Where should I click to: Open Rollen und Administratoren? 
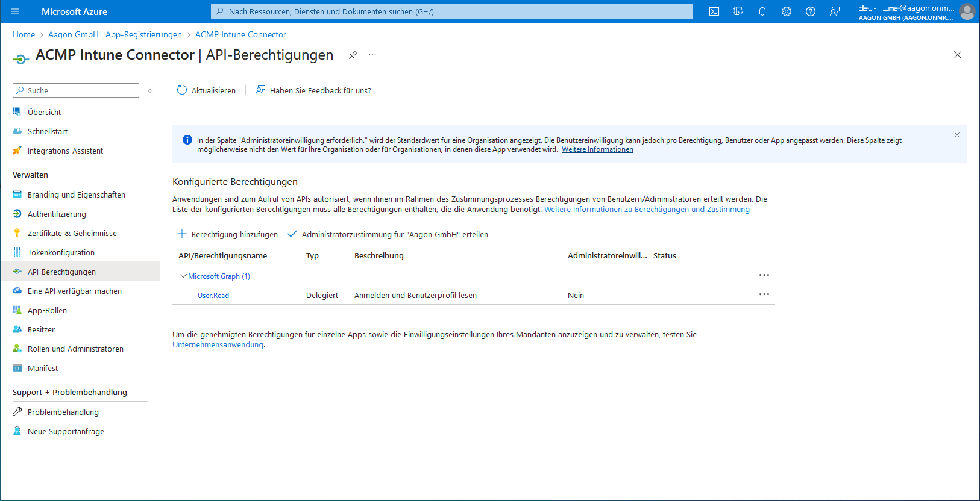coord(75,349)
